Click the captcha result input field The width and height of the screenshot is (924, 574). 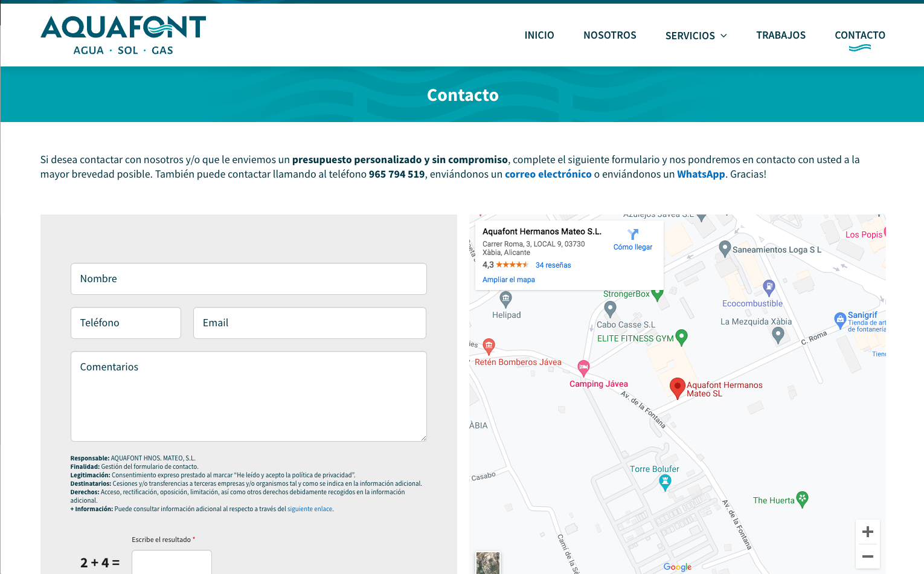click(x=172, y=562)
